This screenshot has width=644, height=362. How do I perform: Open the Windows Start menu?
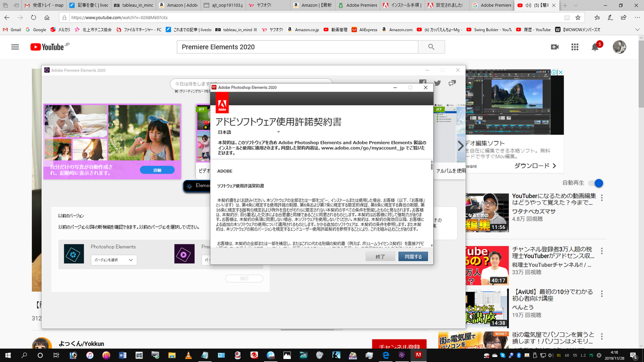tap(8, 355)
